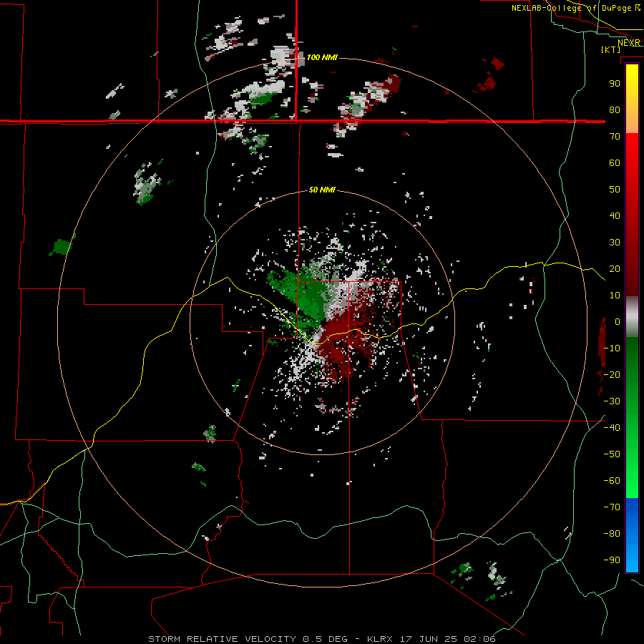Click the NEXR label above the color scale
The height and width of the screenshot is (644, 644).
coord(628,43)
